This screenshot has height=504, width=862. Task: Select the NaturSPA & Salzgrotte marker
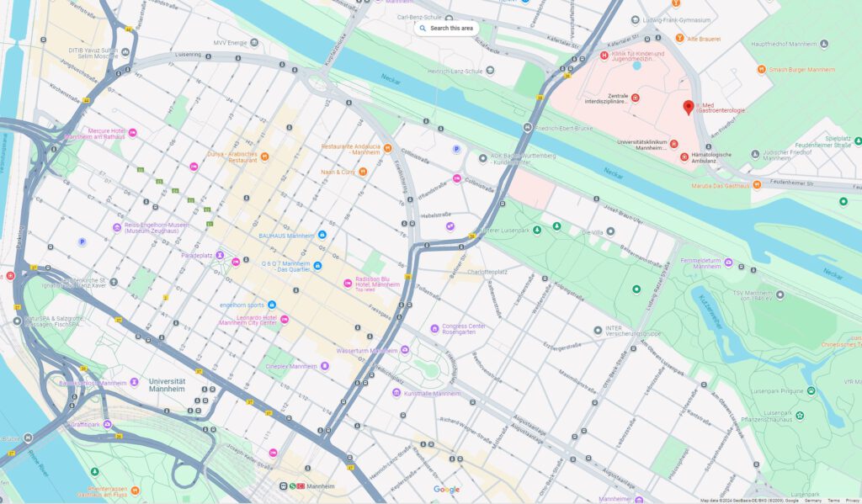17,321
